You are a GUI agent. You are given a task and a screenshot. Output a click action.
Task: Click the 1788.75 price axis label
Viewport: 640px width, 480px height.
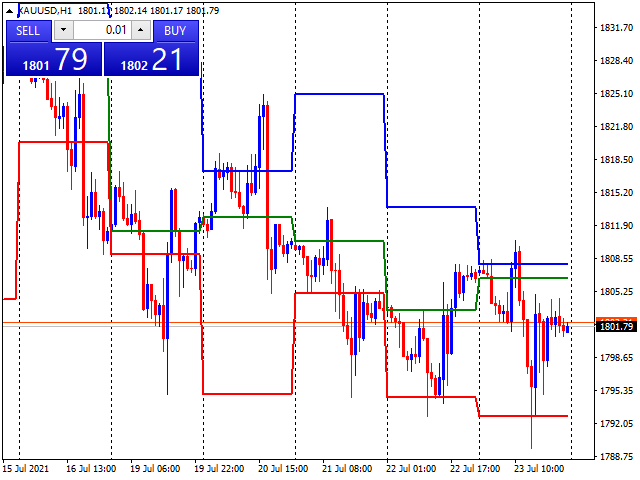tap(616, 457)
